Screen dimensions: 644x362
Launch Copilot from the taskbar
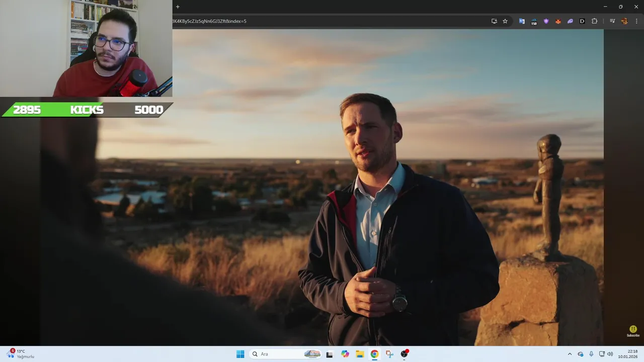[x=345, y=354]
